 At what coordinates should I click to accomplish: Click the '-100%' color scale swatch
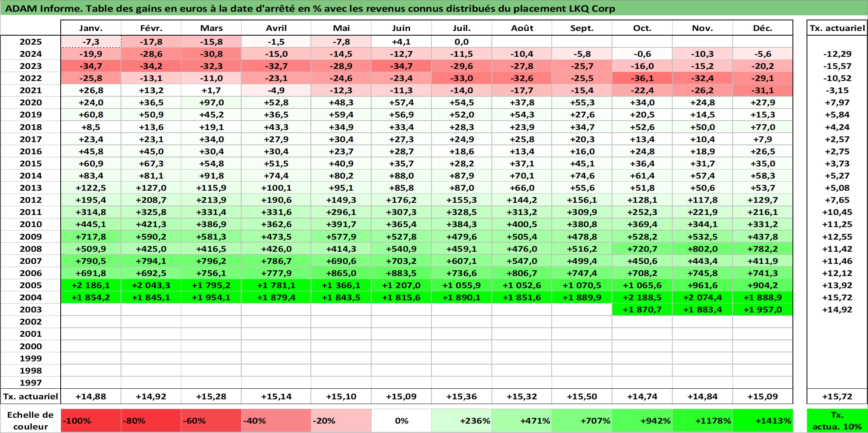(91, 421)
